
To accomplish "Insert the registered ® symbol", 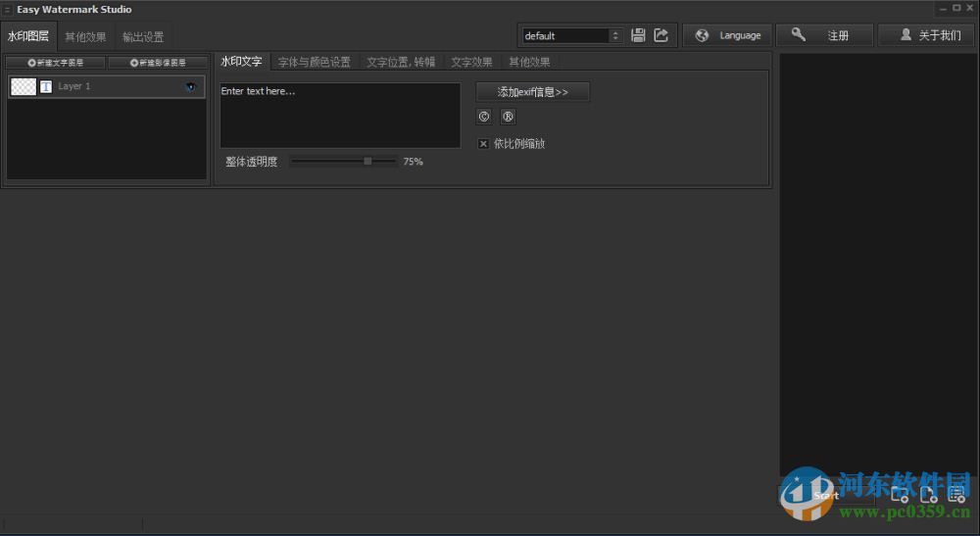I will (x=508, y=117).
